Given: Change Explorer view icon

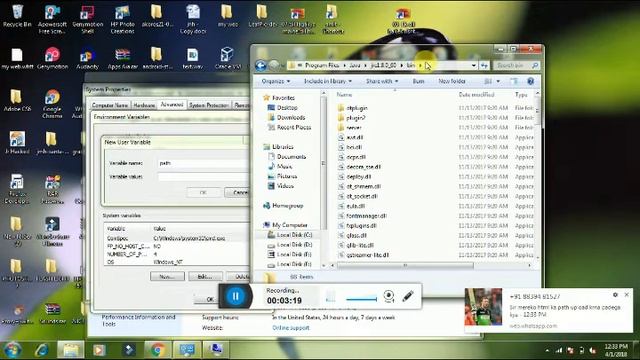Looking at the screenshot, I should (x=488, y=81).
